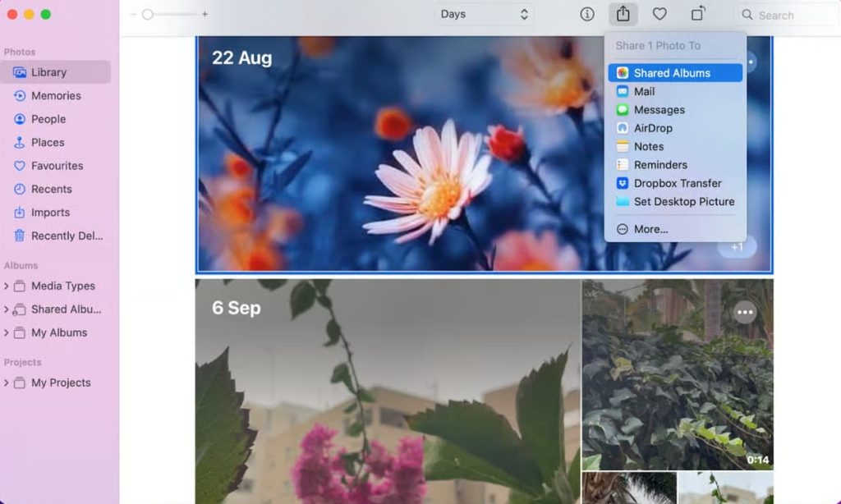The image size is (841, 504).
Task: Open Favourites in the sidebar
Action: pos(56,166)
